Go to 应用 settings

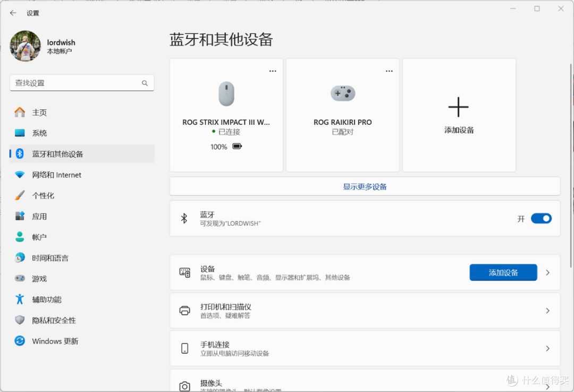point(82,216)
